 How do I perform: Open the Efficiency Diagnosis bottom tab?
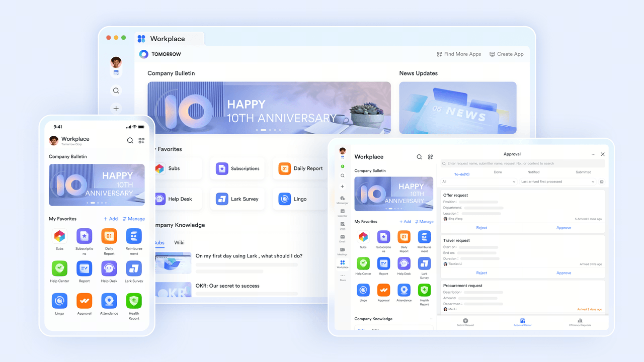pyautogui.click(x=580, y=322)
